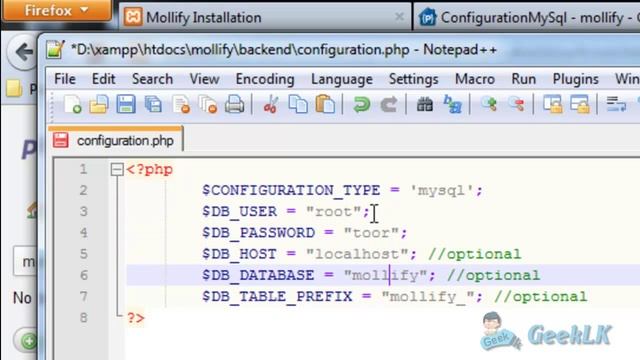Click the Zoom Out magnifier icon
The height and width of the screenshot is (360, 640).
(x=516, y=105)
